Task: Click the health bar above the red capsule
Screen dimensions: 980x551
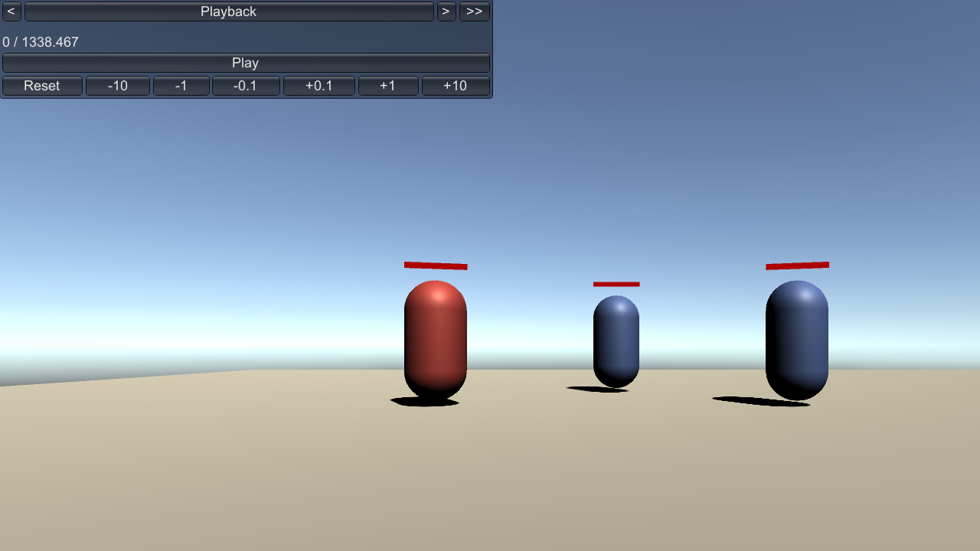Action: tap(435, 266)
